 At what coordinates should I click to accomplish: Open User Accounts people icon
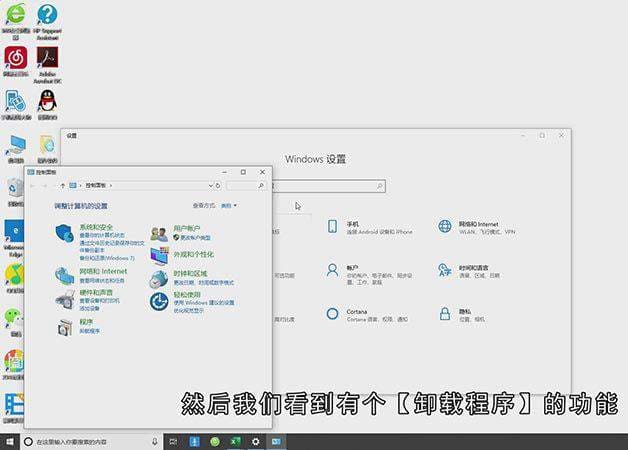coord(159,234)
